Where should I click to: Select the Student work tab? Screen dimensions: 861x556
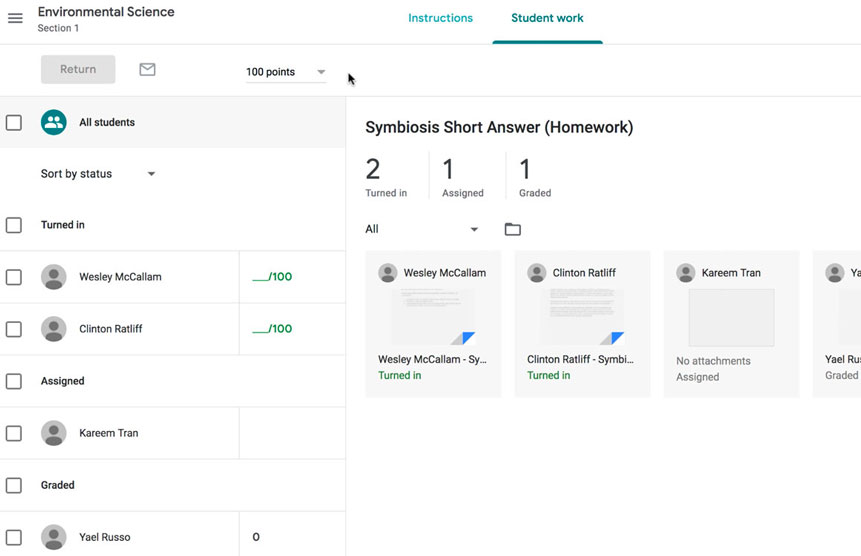click(x=547, y=18)
